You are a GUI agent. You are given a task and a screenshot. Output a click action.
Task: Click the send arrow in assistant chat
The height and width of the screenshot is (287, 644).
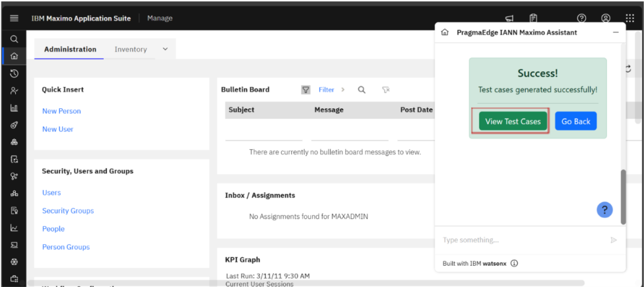pos(614,240)
